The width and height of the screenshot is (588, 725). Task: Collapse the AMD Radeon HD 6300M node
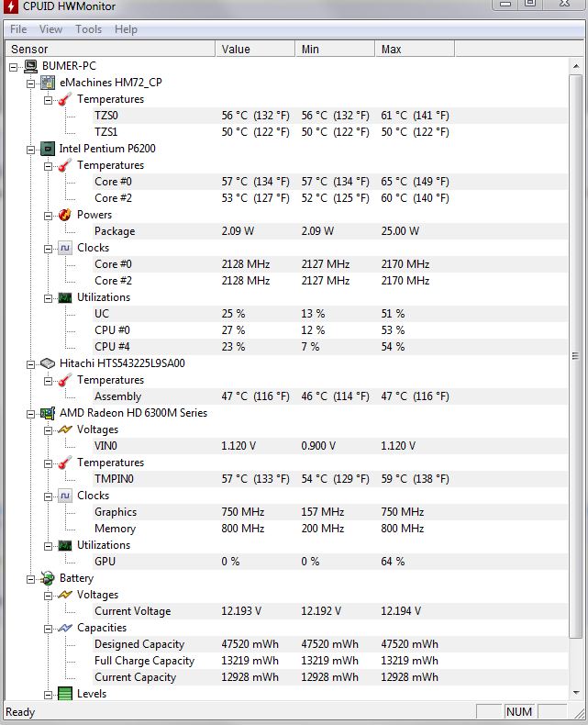click(x=31, y=413)
